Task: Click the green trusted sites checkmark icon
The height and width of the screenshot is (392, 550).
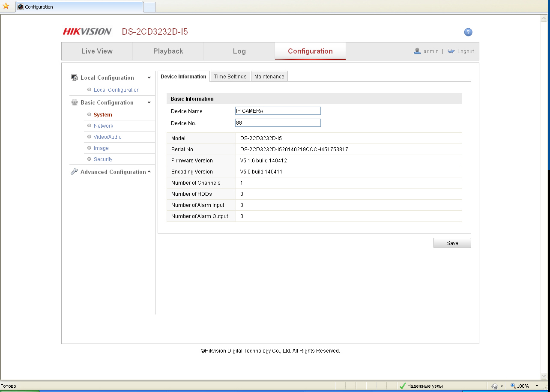Action: (x=402, y=386)
